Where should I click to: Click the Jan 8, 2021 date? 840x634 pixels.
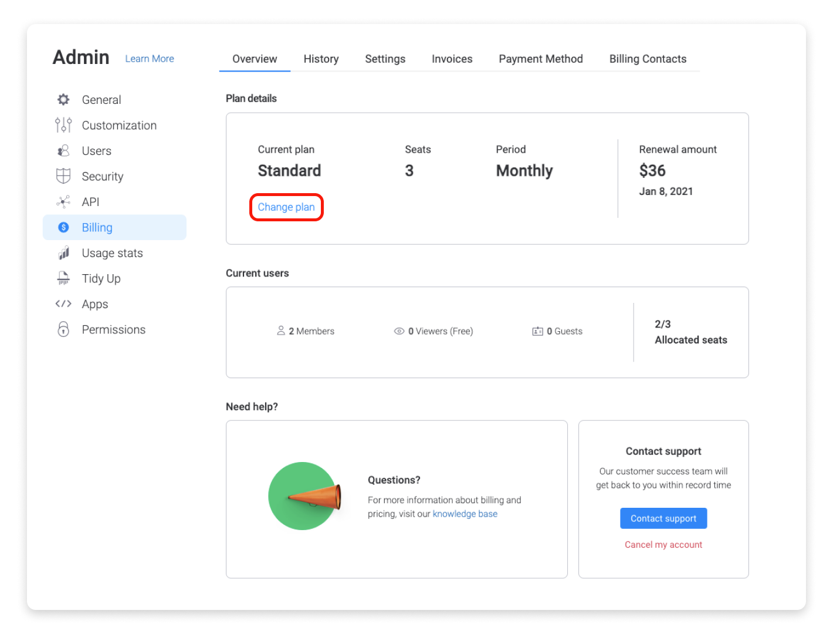coord(666,191)
